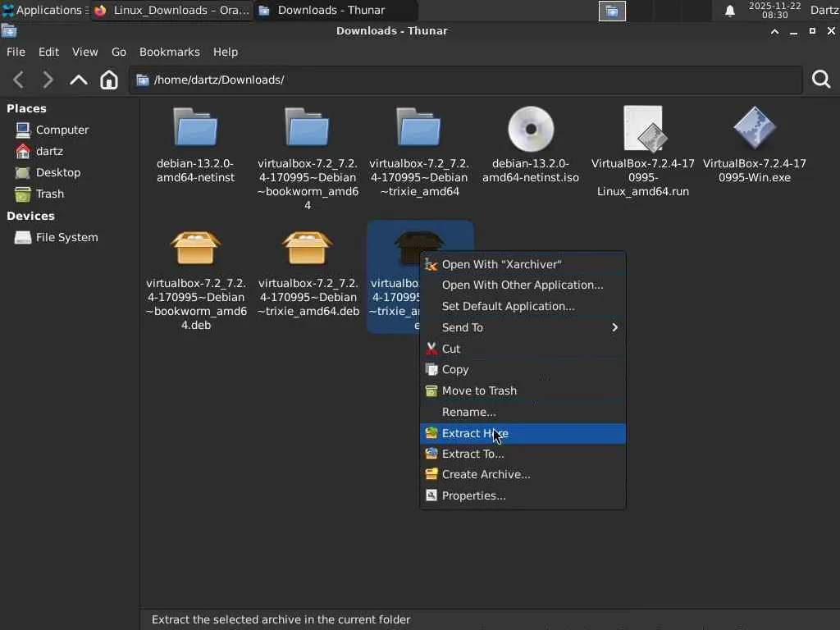The width and height of the screenshot is (840, 630).
Task: Choose Set Default Application...
Action: (523, 307)
